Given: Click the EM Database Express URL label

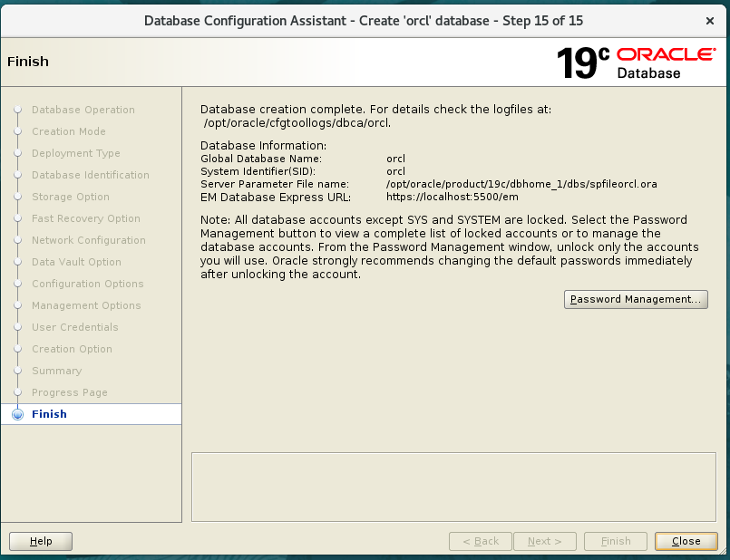Looking at the screenshot, I should click(x=276, y=198).
